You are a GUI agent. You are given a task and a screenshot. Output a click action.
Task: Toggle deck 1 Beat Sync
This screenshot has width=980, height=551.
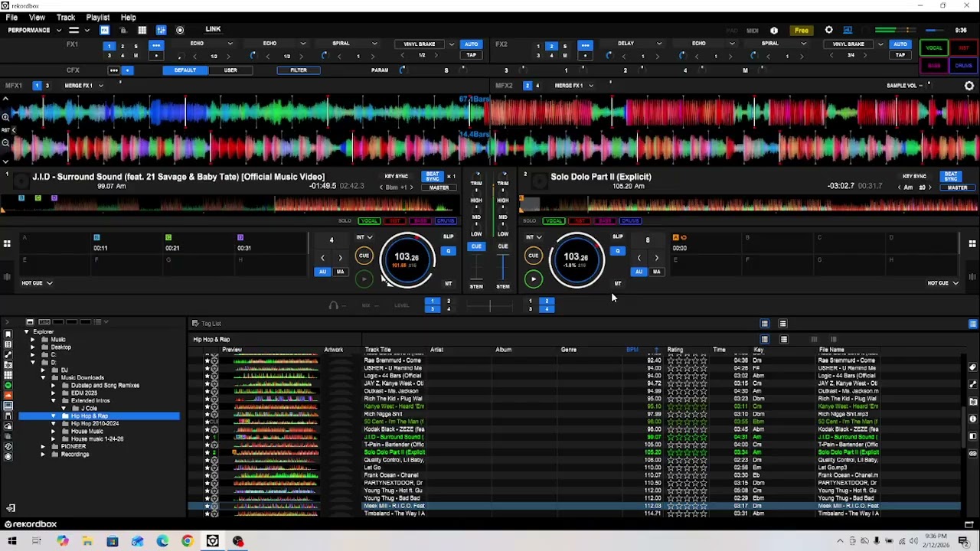point(433,177)
